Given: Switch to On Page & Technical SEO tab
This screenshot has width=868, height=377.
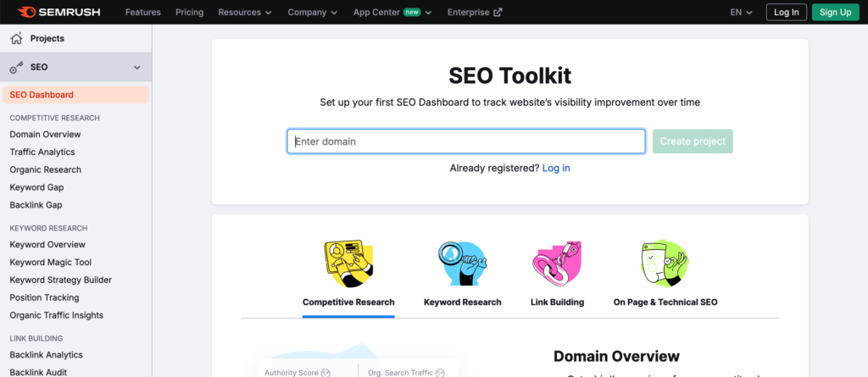Looking at the screenshot, I should pyautogui.click(x=665, y=302).
